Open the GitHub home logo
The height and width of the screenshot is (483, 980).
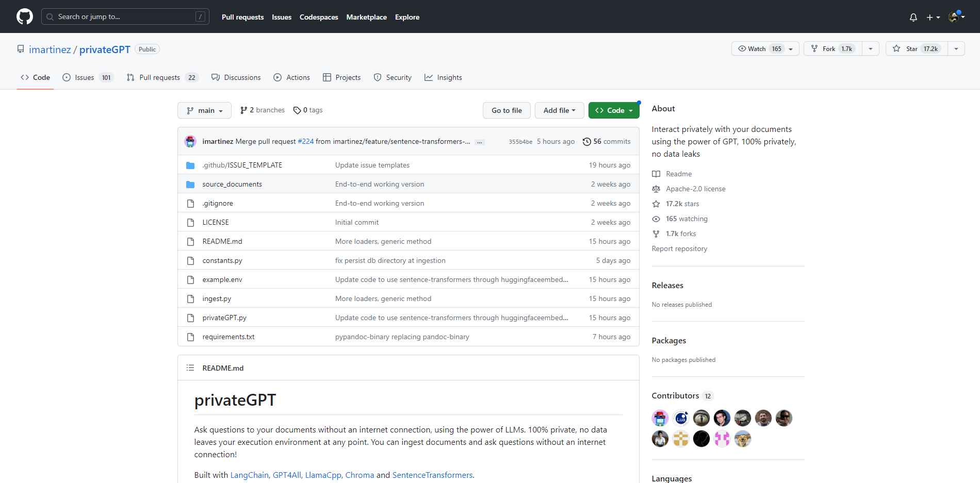click(25, 16)
